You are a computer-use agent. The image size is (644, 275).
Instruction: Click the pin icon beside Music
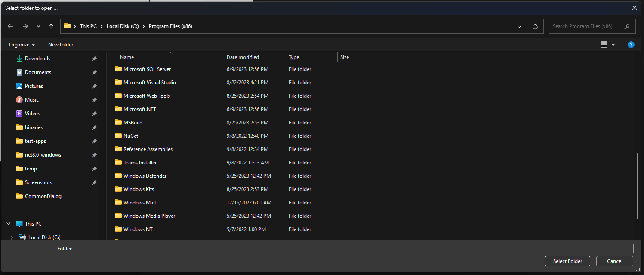pos(94,100)
